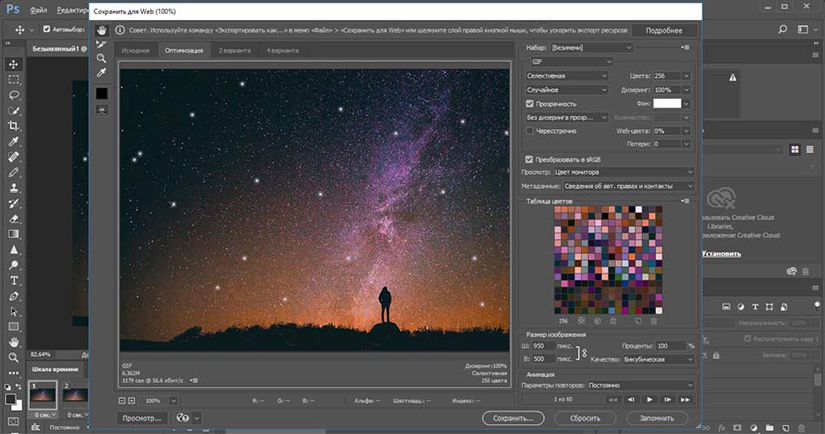Switch to the Исходное tab
This screenshot has height=434, width=825.
coord(135,49)
